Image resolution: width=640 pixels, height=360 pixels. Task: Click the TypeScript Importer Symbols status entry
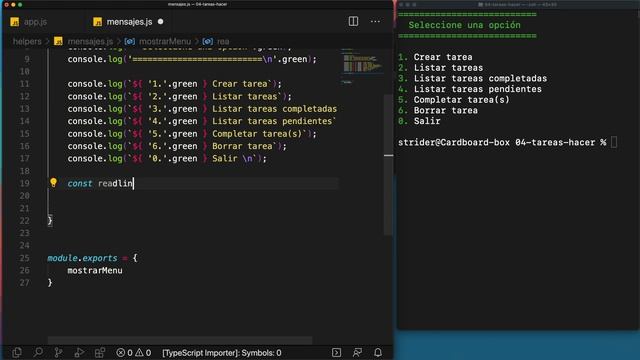[222, 353]
